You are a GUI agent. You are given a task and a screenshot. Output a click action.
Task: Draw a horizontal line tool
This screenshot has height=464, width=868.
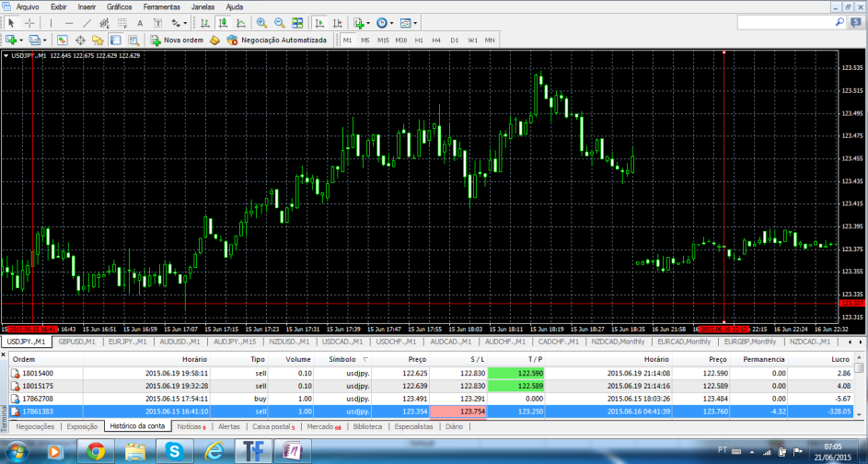(68, 22)
